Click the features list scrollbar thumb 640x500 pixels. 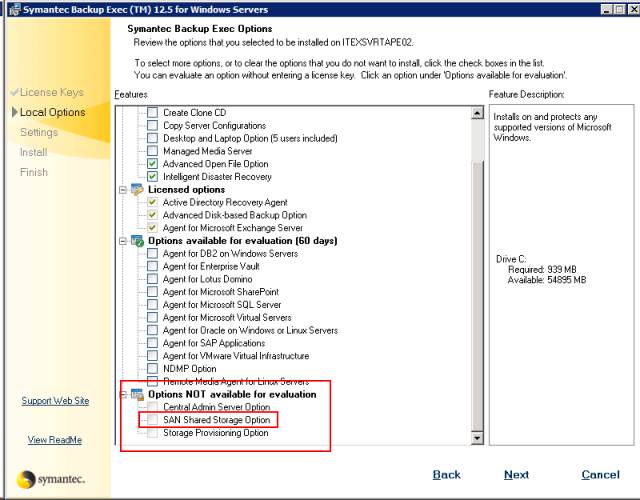[x=477, y=296]
